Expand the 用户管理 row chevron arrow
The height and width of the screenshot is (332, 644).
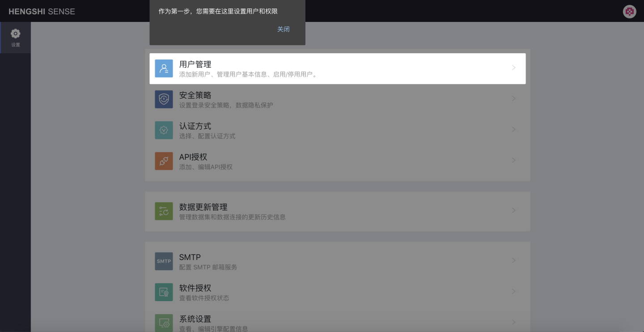[514, 68]
